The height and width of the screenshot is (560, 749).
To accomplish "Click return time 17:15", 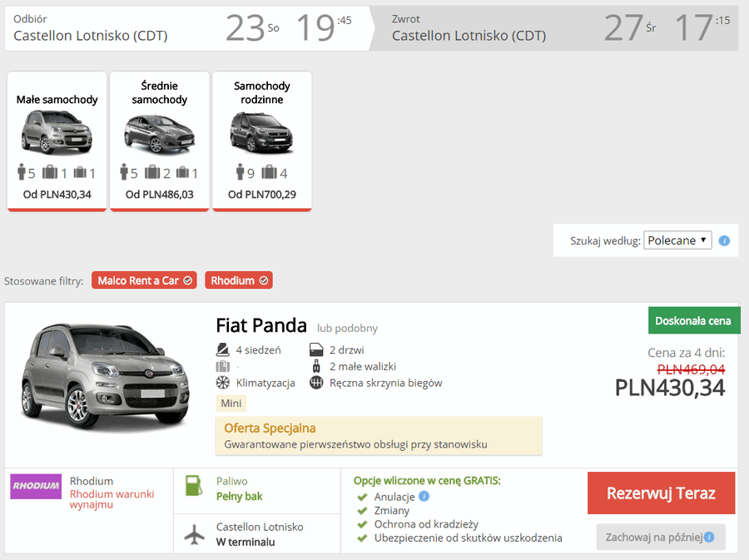I will point(702,27).
